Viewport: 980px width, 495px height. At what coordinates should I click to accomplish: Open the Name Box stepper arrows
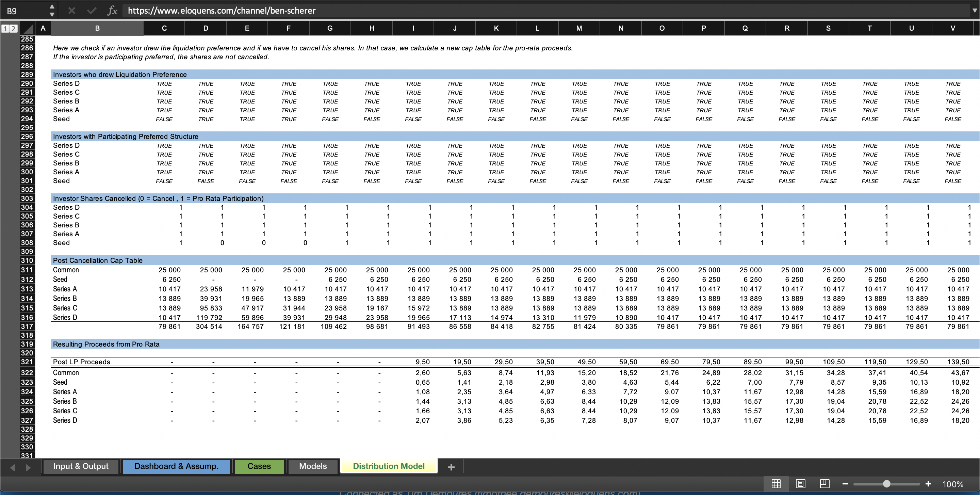point(52,11)
